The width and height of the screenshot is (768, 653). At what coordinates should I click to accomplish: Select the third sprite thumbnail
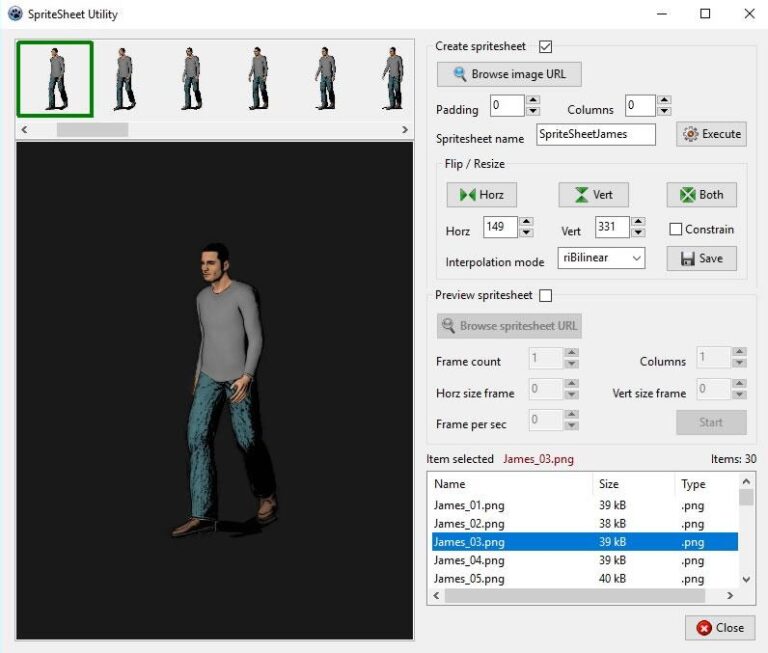coord(192,79)
